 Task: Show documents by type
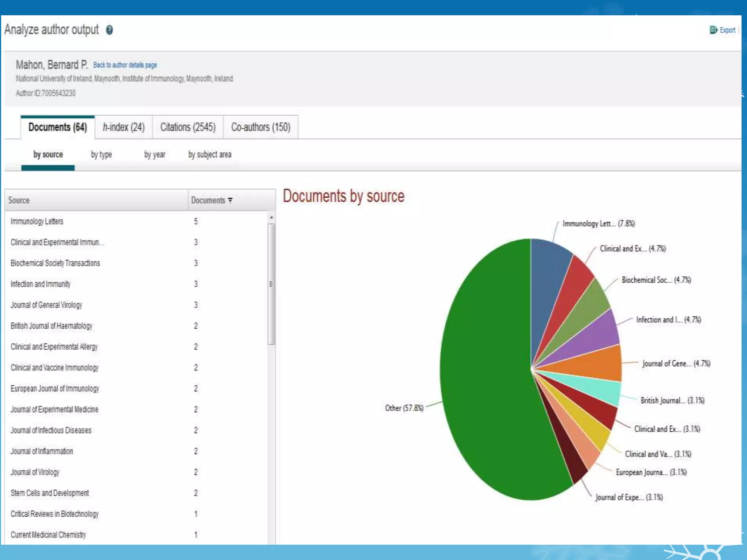(x=101, y=155)
